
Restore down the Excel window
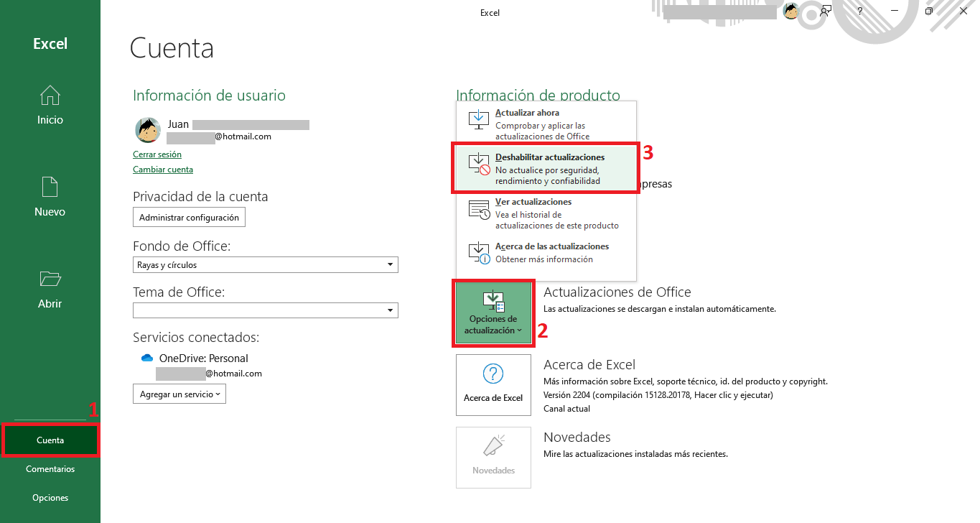928,11
